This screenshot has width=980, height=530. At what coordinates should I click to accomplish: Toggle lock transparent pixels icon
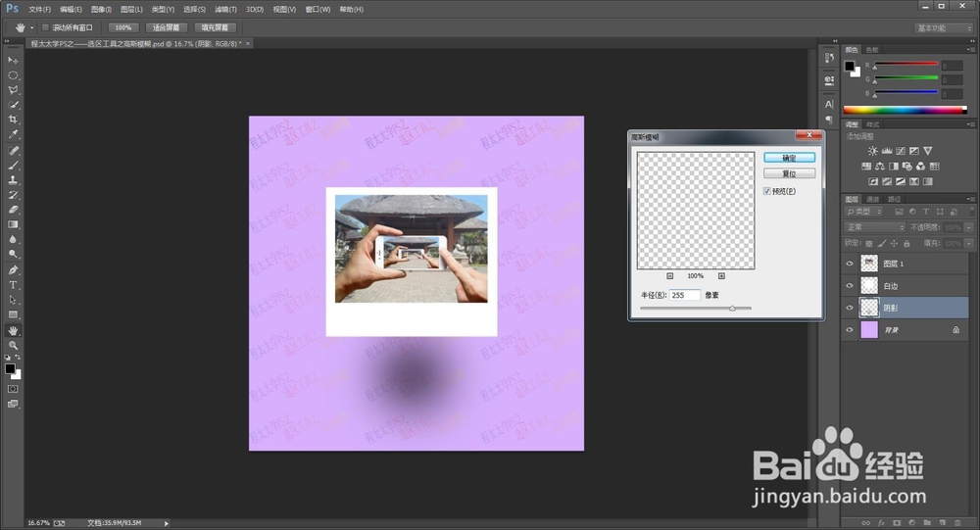tap(868, 243)
